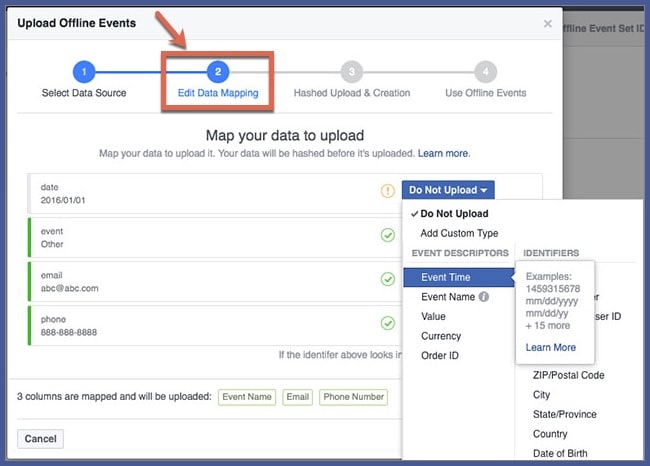Choose the checked Do Not Upload option

[454, 214]
